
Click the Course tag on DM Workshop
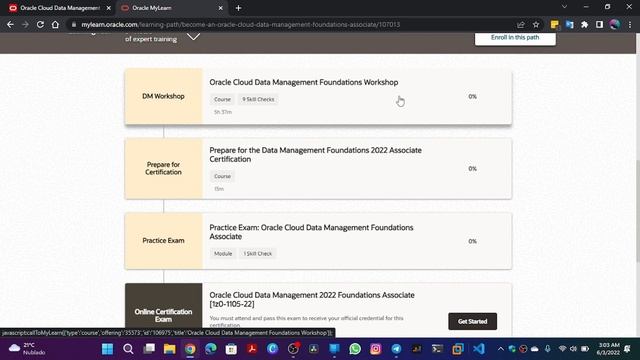(222, 99)
